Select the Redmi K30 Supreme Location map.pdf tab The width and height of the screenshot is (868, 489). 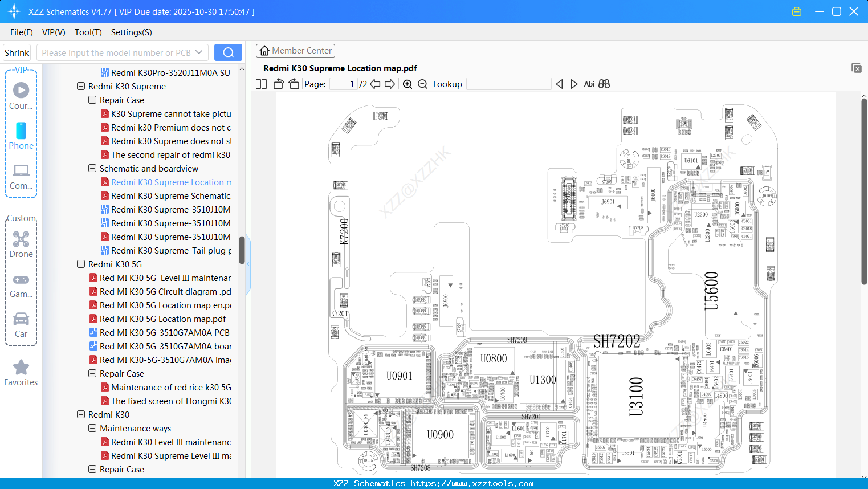tap(340, 68)
